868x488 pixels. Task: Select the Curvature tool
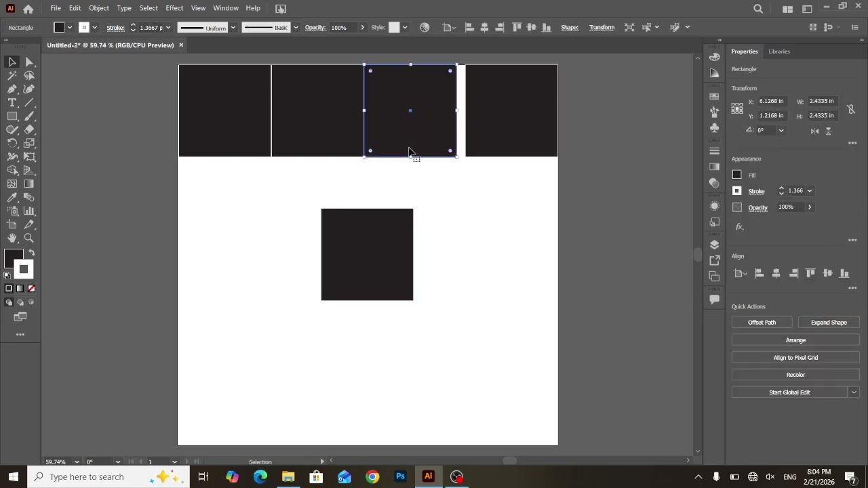(x=29, y=89)
